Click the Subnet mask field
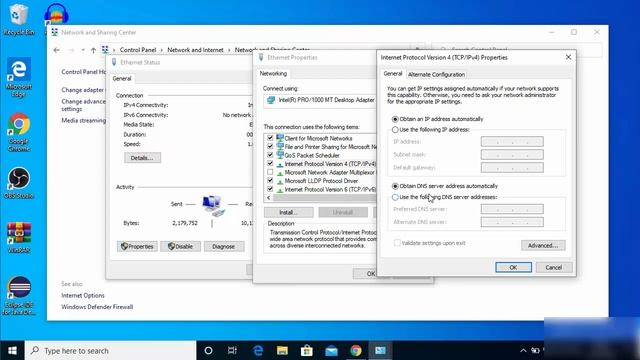The height and width of the screenshot is (360, 640). (x=512, y=155)
